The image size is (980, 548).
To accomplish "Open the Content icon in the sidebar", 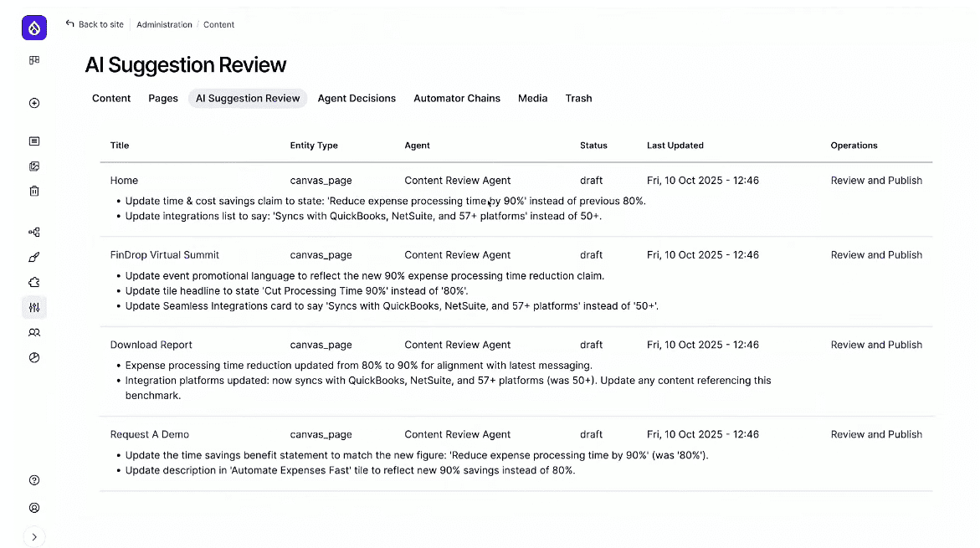I will 33,141.
